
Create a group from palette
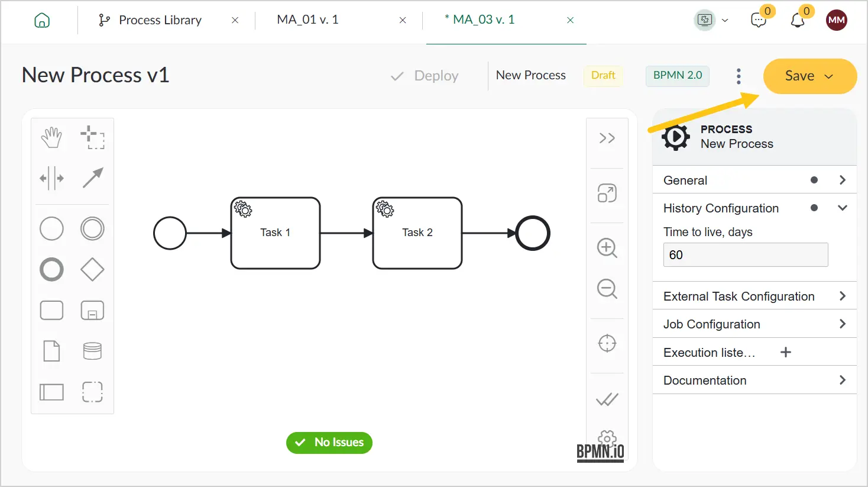pyautogui.click(x=92, y=392)
